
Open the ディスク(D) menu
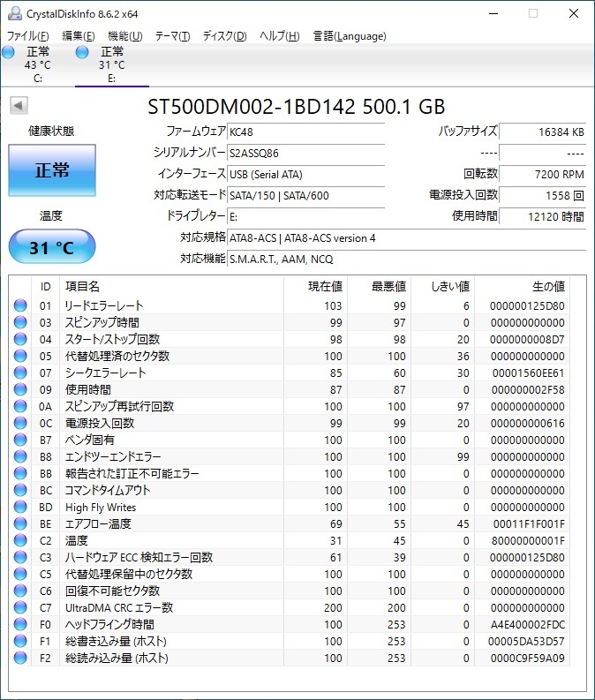click(x=224, y=36)
